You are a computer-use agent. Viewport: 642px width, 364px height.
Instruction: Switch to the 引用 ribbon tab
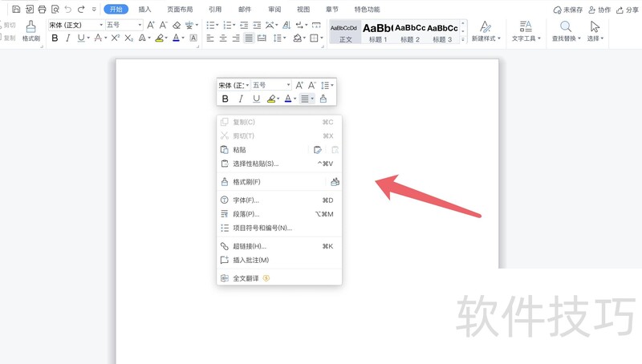[x=215, y=9]
